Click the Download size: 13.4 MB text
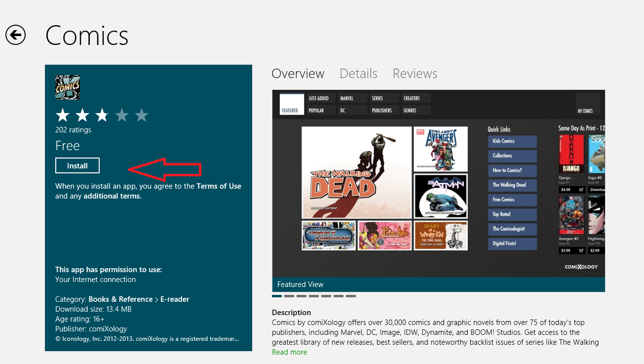 [x=93, y=309]
